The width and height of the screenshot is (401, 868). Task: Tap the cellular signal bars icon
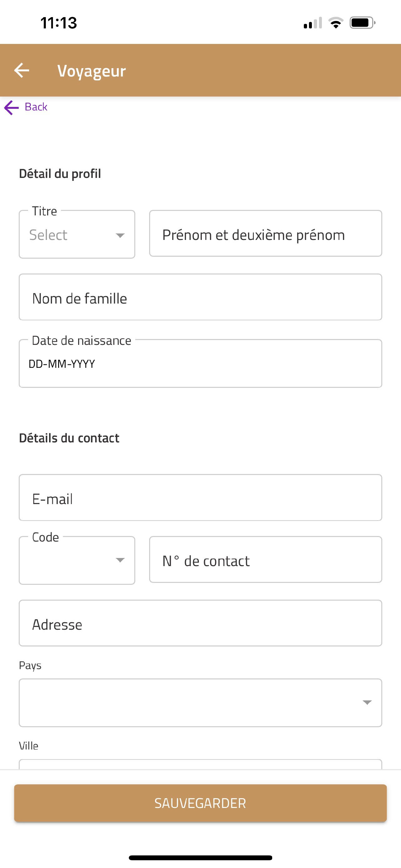[313, 23]
